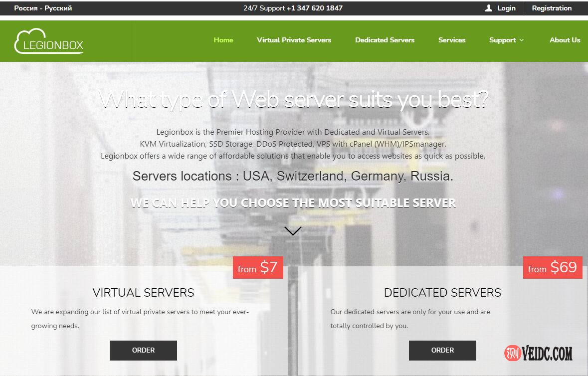
Task: Click the down arrow below the banner text
Action: pyautogui.click(x=293, y=231)
